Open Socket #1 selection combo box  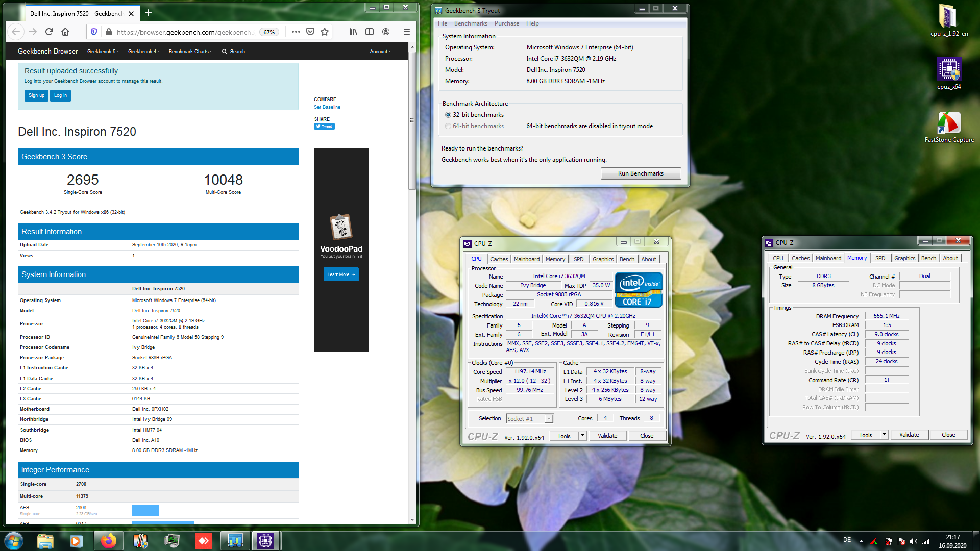click(529, 419)
